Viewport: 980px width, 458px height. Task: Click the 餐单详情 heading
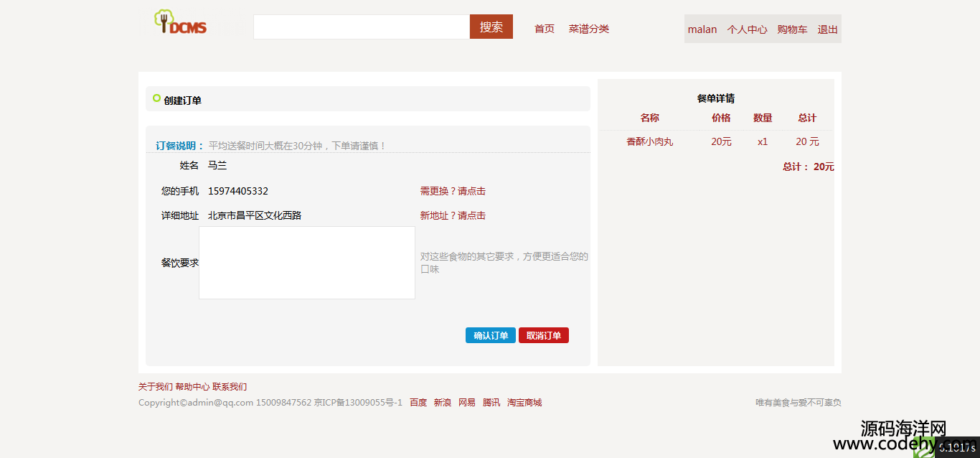pos(716,98)
